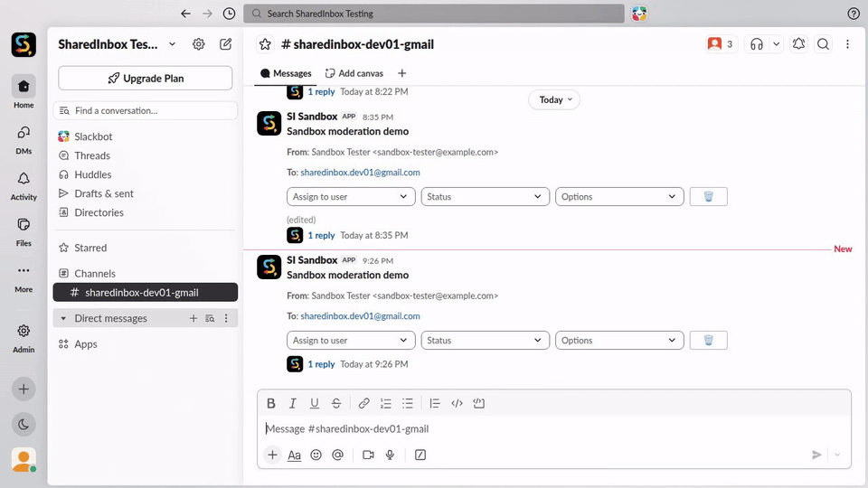Open 1 reply thread at 9:26 PM

coord(321,364)
